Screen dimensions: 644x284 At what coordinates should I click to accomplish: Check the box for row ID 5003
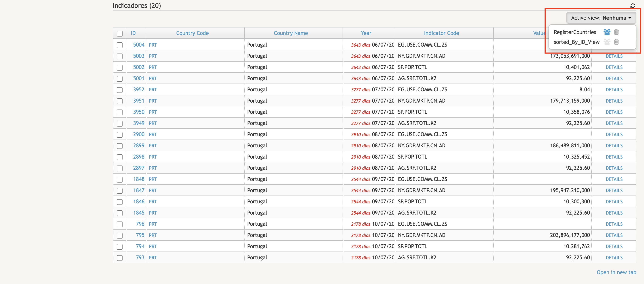[x=119, y=56]
